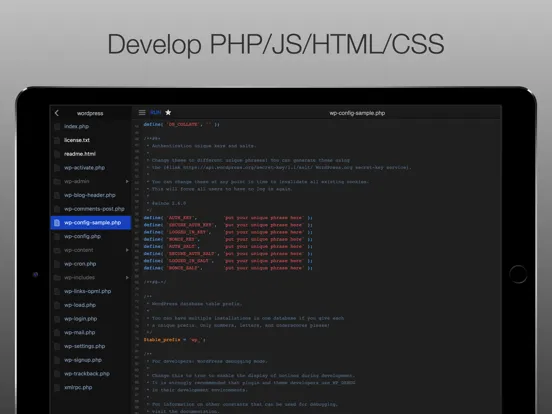This screenshot has height=414, width=552.
Task: Click file icon beside index.php
Action: pyautogui.click(x=57, y=126)
